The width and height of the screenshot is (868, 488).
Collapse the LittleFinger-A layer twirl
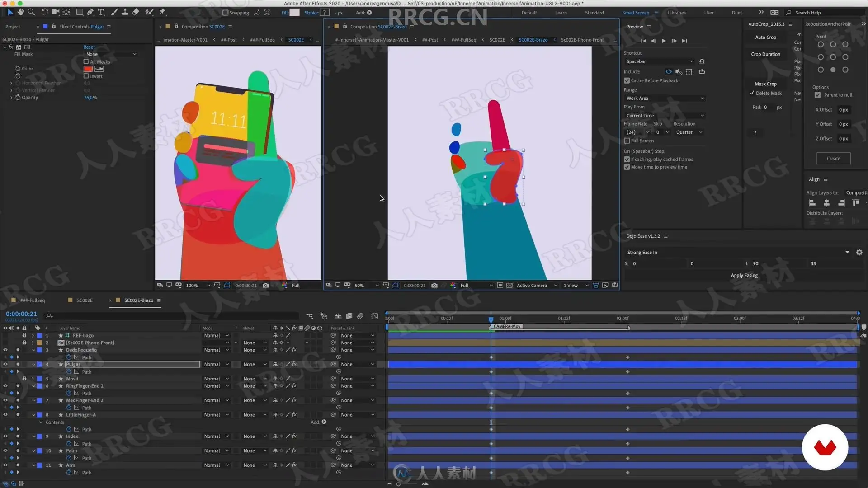pos(33,415)
